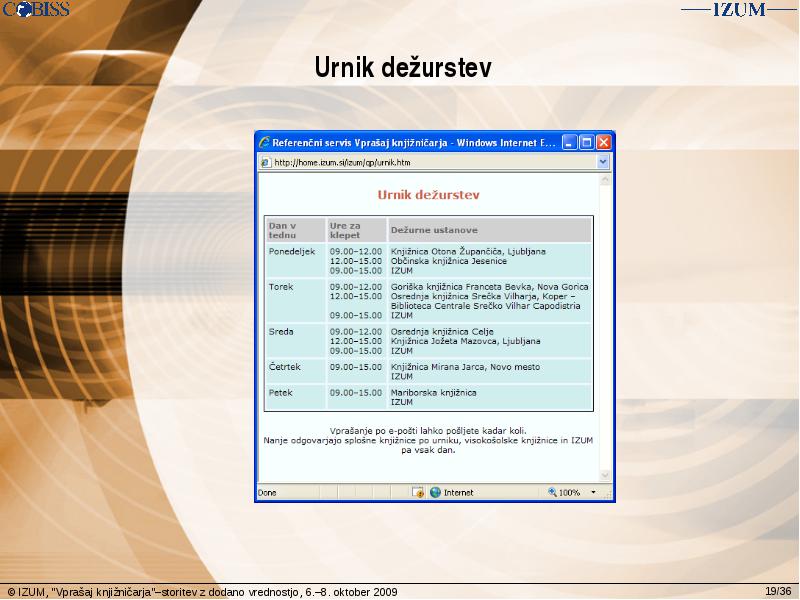Click Knjižnica Jožeta Mazovca, Ljubljana entry

465,341
